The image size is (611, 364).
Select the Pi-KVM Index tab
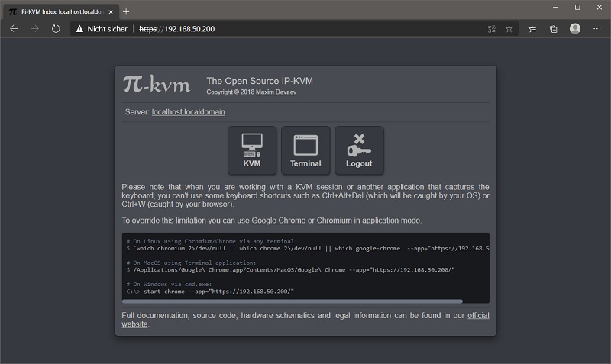(x=62, y=12)
